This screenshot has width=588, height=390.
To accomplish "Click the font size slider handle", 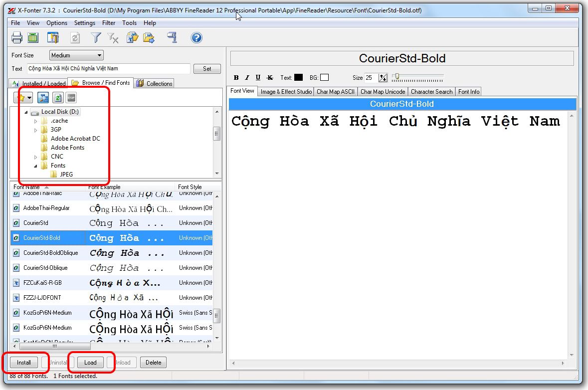I will pos(397,76).
